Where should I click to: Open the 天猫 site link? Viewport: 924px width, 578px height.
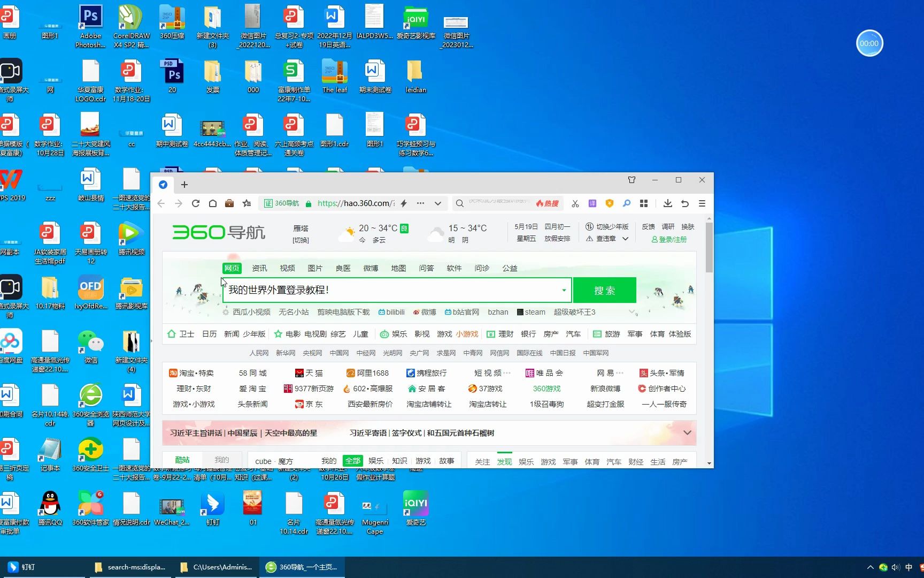click(309, 373)
